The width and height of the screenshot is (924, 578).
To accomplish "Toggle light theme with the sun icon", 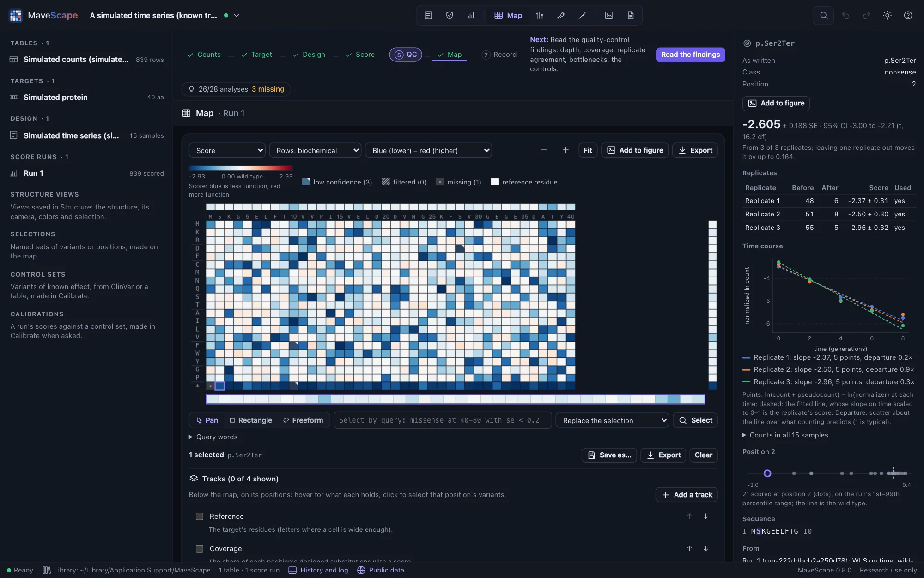I will (x=887, y=15).
